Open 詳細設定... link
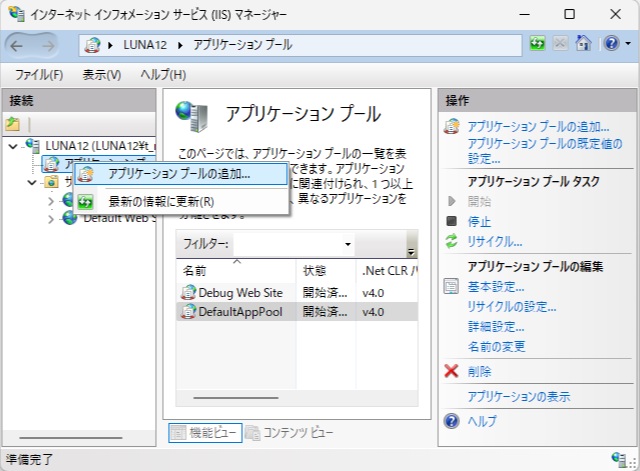The width and height of the screenshot is (640, 471). tap(496, 327)
